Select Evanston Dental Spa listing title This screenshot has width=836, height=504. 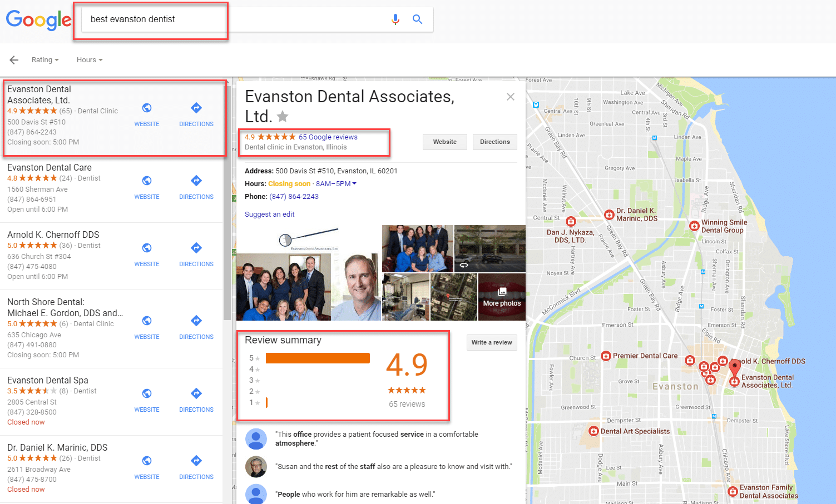48,380
